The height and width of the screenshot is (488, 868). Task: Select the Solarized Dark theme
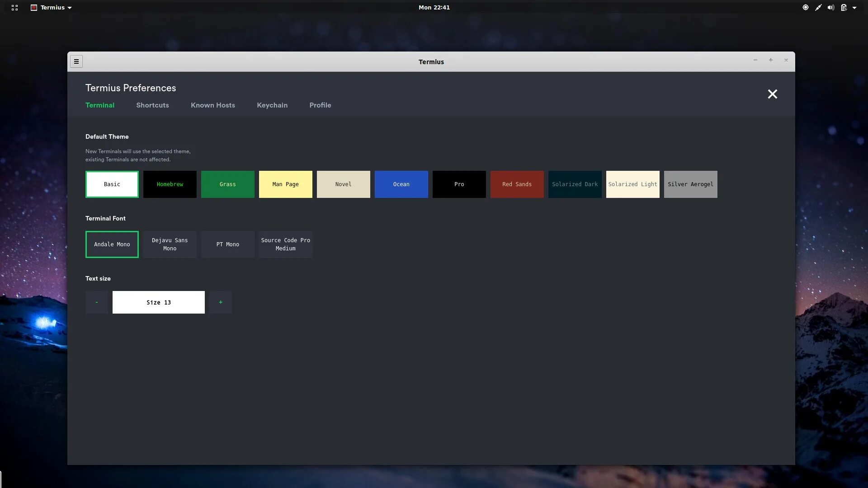[575, 184]
